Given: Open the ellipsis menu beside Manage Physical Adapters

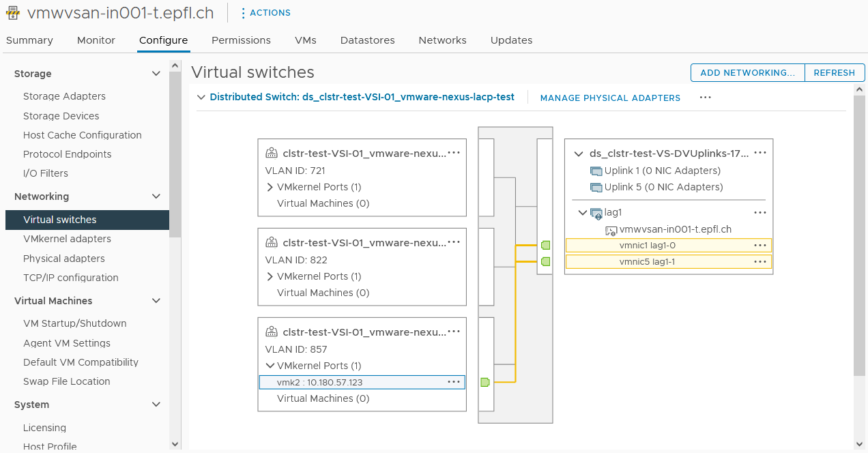Looking at the screenshot, I should click(706, 98).
